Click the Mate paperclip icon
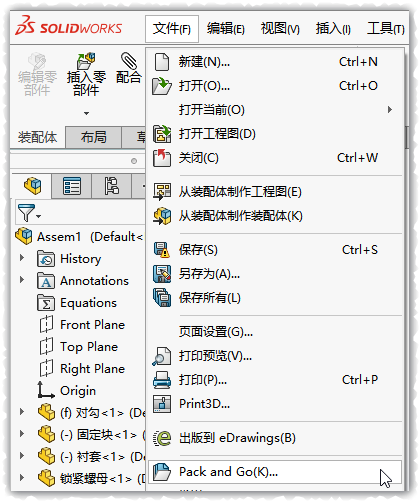 tap(129, 61)
